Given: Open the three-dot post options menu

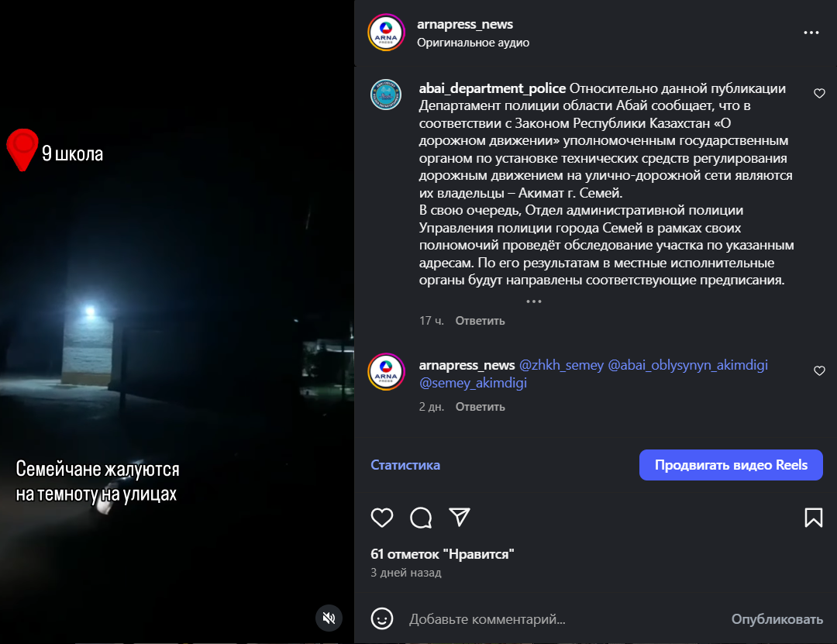Looking at the screenshot, I should [811, 33].
